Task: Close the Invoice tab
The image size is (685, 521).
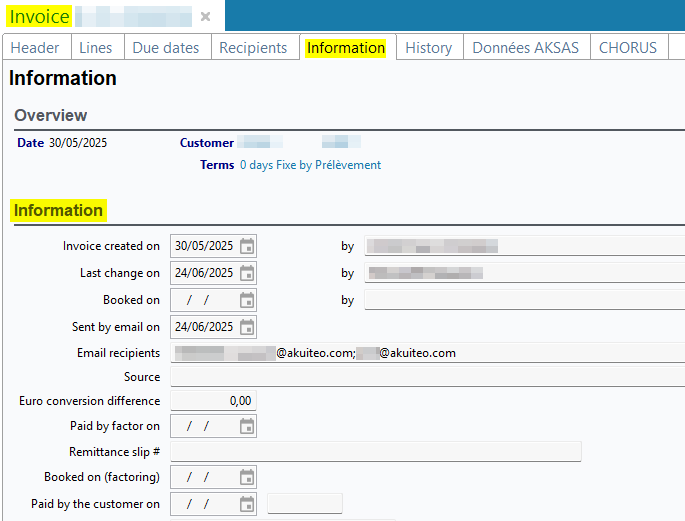Action: coord(205,17)
